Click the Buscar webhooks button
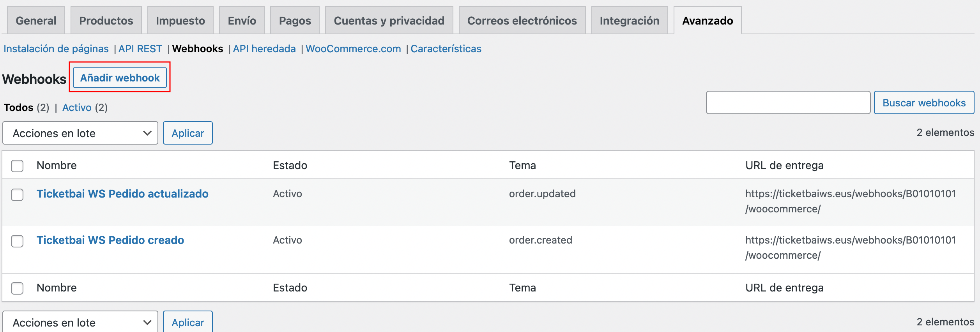Screen dimensions: 980x332 pyautogui.click(x=924, y=103)
